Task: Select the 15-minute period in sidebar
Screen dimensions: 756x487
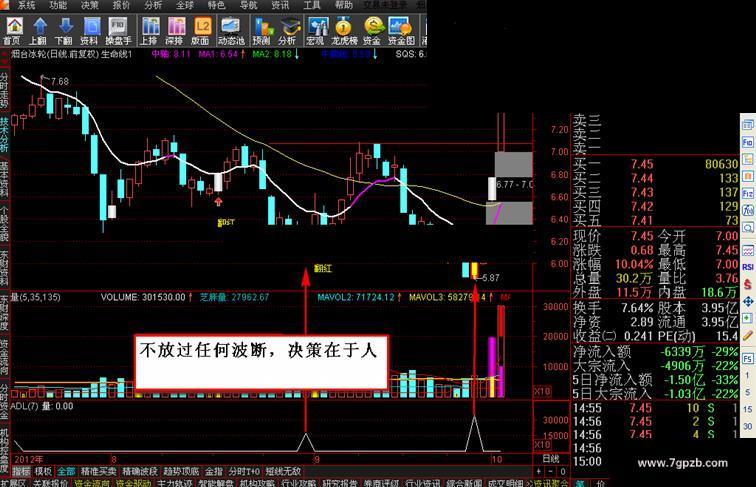Action: click(747, 409)
